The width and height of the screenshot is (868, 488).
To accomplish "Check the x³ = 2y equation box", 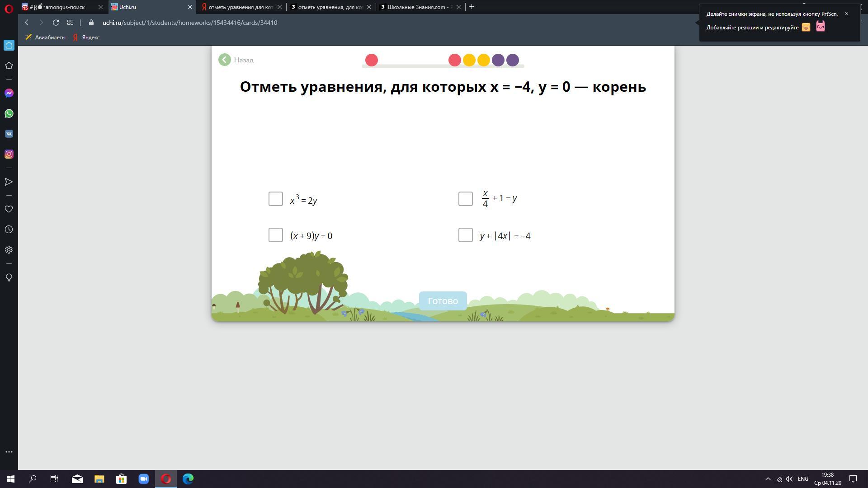I will click(x=275, y=199).
